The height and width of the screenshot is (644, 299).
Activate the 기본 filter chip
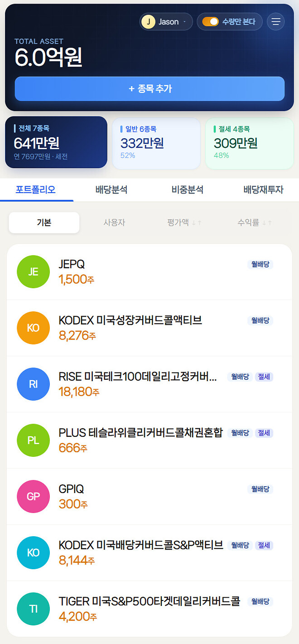tap(43, 223)
